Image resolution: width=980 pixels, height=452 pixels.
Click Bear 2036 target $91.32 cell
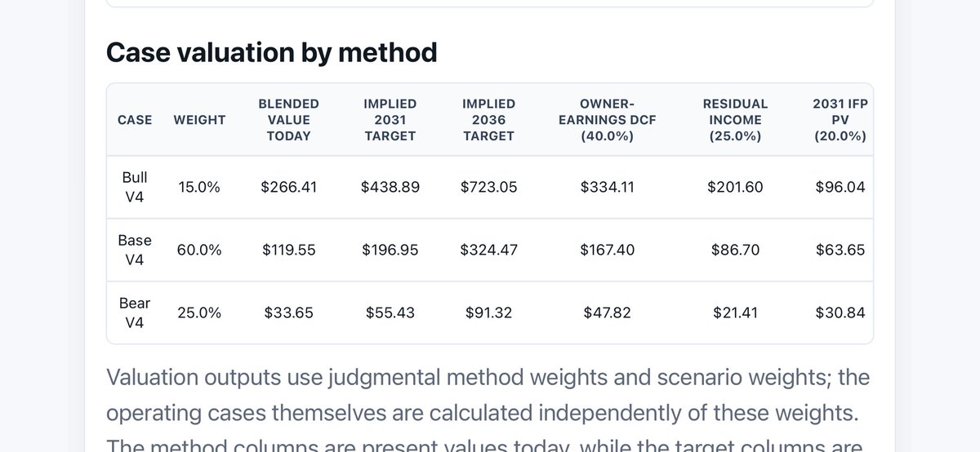488,312
